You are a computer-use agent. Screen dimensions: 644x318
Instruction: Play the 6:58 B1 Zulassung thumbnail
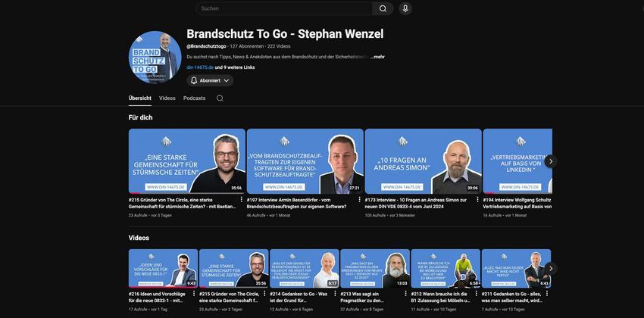[x=445, y=268]
